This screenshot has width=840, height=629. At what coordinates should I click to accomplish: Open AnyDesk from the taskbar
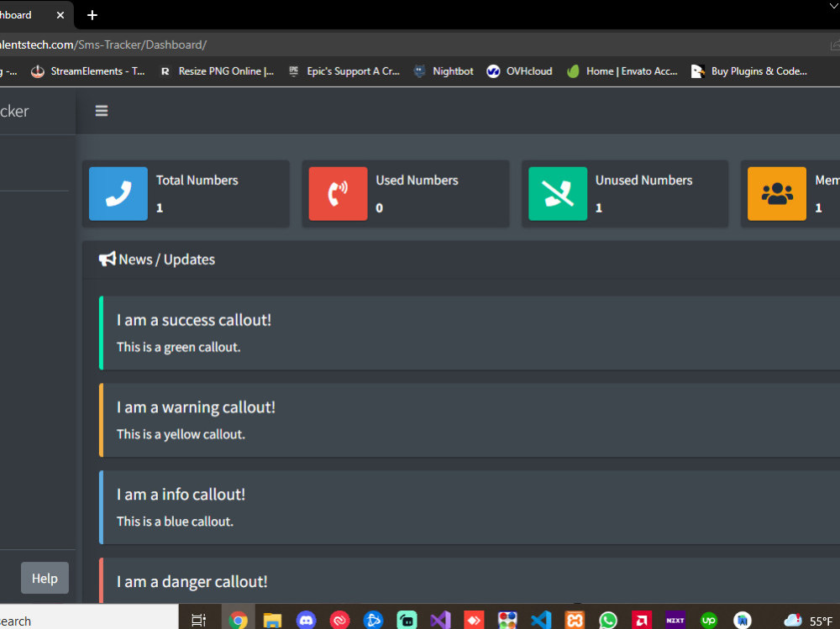pyautogui.click(x=474, y=620)
